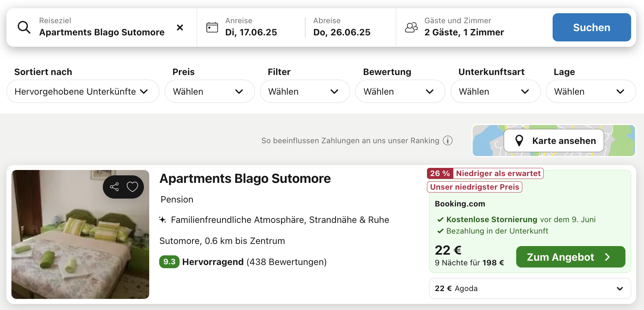The image size is (644, 310).
Task: Open the Bewertung dropdown
Action: point(400,91)
